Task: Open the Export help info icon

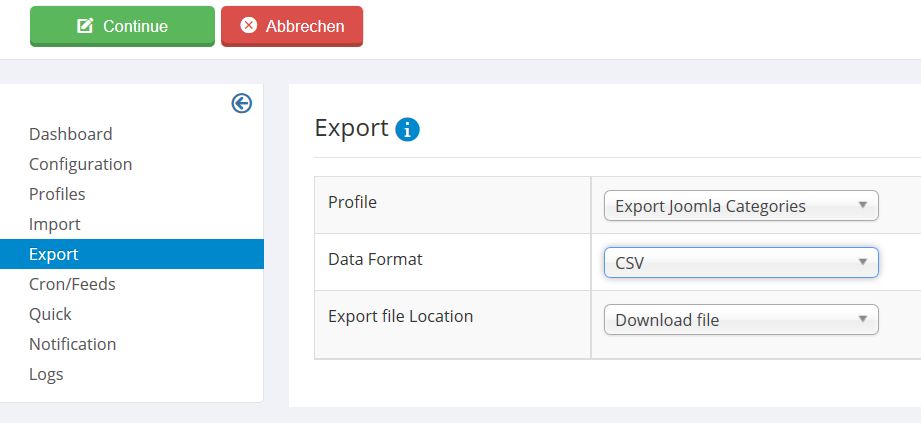Action: point(407,129)
